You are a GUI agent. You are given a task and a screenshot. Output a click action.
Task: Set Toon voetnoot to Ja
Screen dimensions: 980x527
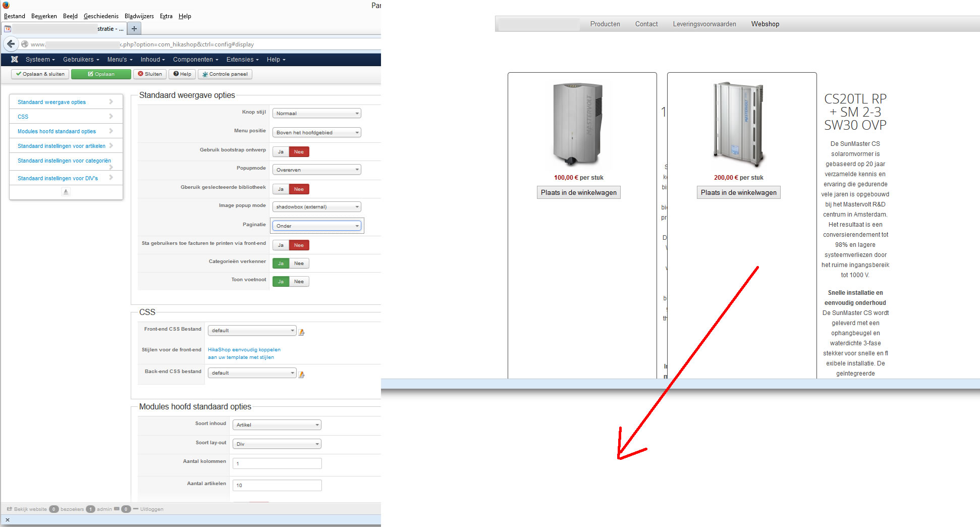coord(281,282)
